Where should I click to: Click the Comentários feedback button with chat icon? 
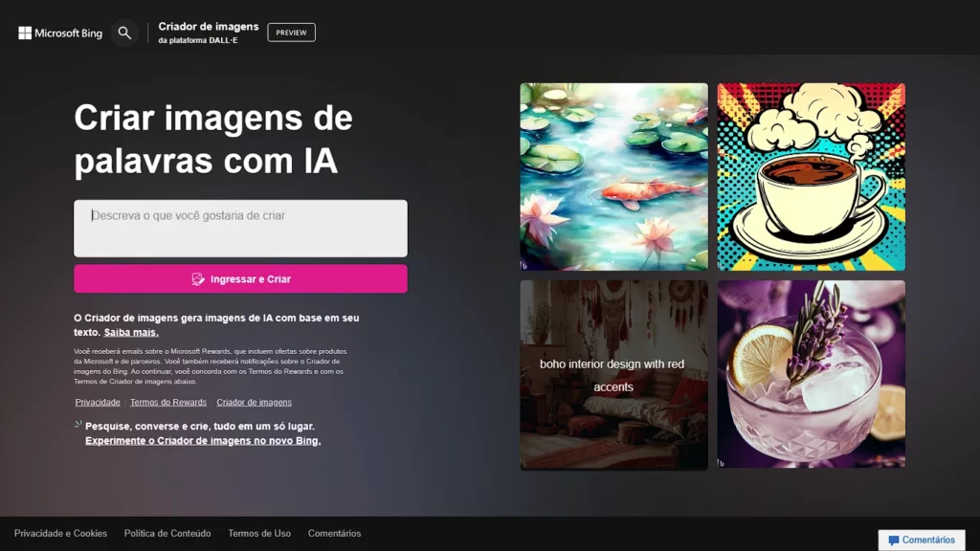click(922, 540)
